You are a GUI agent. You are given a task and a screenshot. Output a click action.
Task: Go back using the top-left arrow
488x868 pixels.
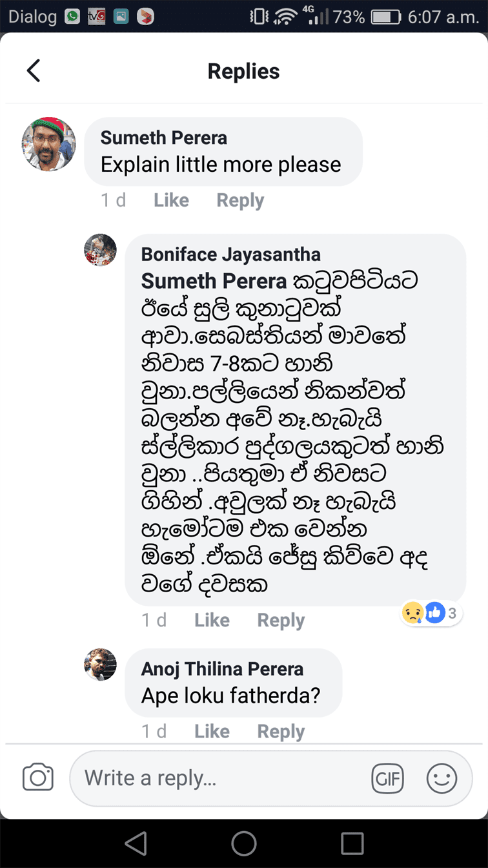(x=34, y=71)
